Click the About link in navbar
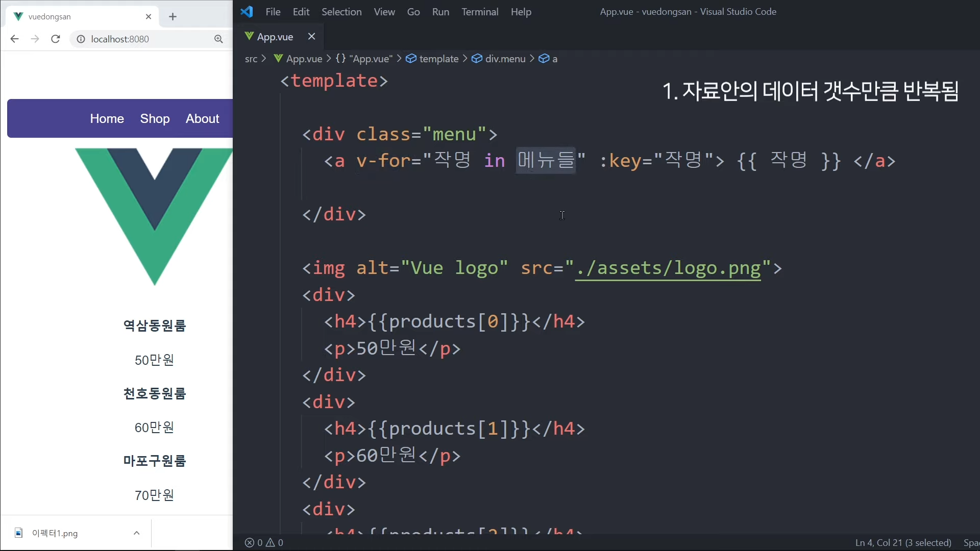The height and width of the screenshot is (551, 980). click(x=202, y=118)
